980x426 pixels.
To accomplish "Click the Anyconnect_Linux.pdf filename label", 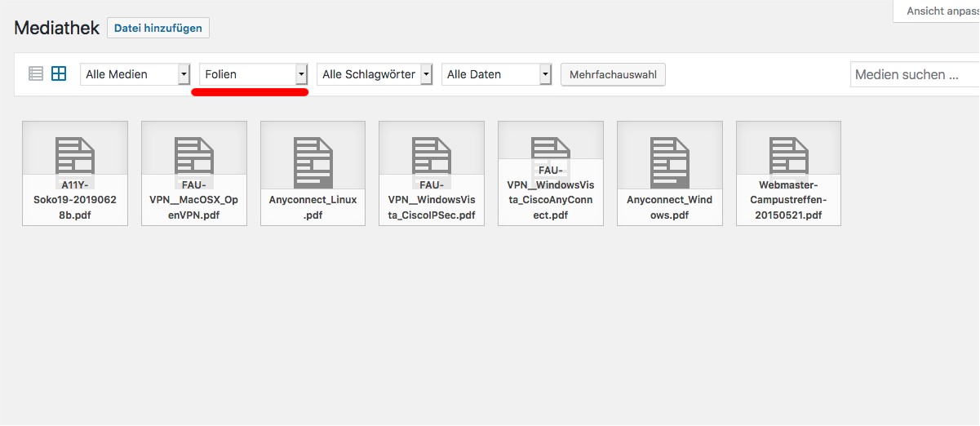I will coord(313,207).
